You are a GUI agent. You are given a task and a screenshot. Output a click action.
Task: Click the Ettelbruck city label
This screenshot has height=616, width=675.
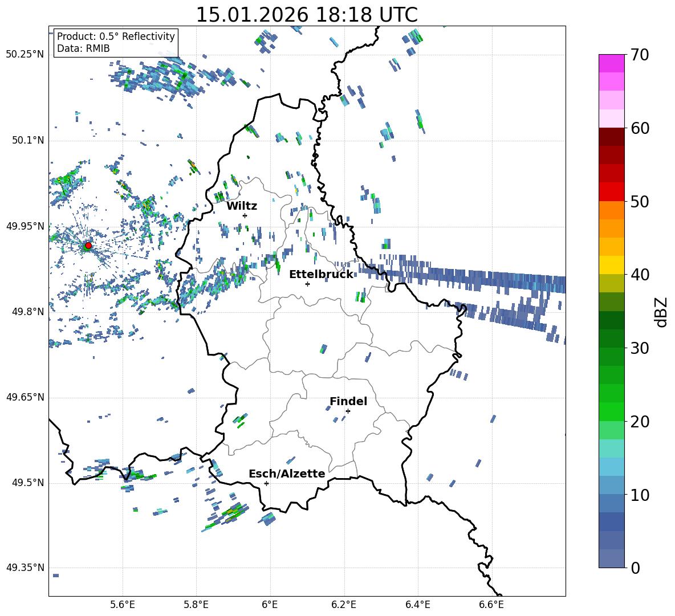[x=321, y=275]
